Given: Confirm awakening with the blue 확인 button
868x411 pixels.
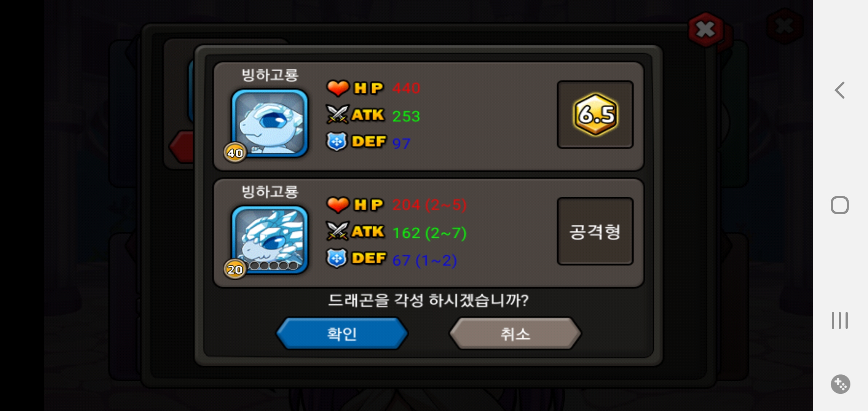Looking at the screenshot, I should 342,334.
